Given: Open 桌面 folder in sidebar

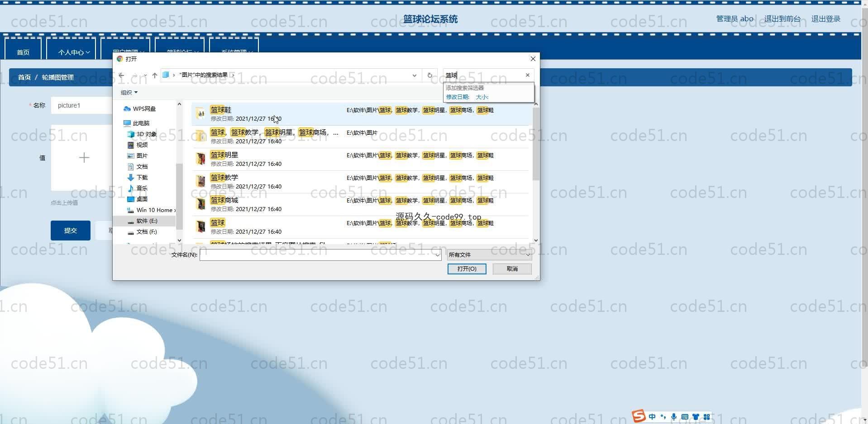Looking at the screenshot, I should click(138, 199).
